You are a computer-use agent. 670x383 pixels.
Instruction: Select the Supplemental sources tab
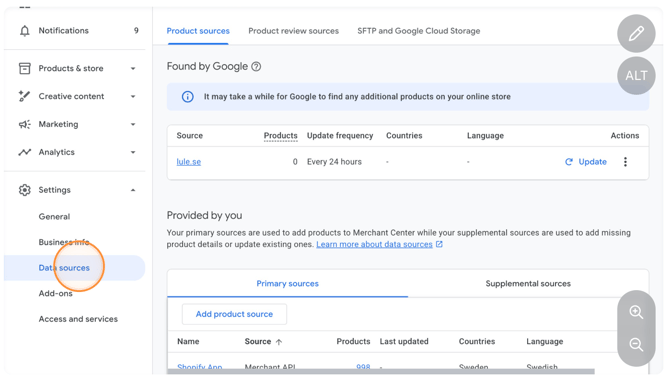(x=528, y=283)
